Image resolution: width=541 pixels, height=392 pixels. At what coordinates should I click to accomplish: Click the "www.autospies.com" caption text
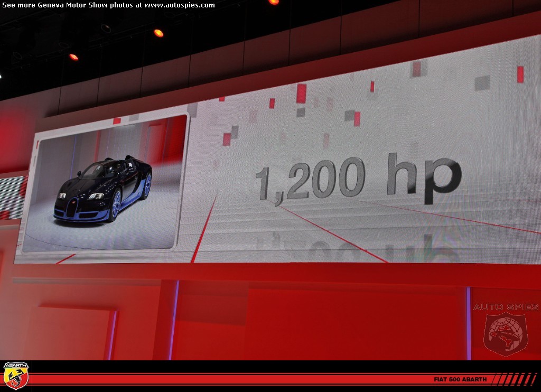click(180, 5)
